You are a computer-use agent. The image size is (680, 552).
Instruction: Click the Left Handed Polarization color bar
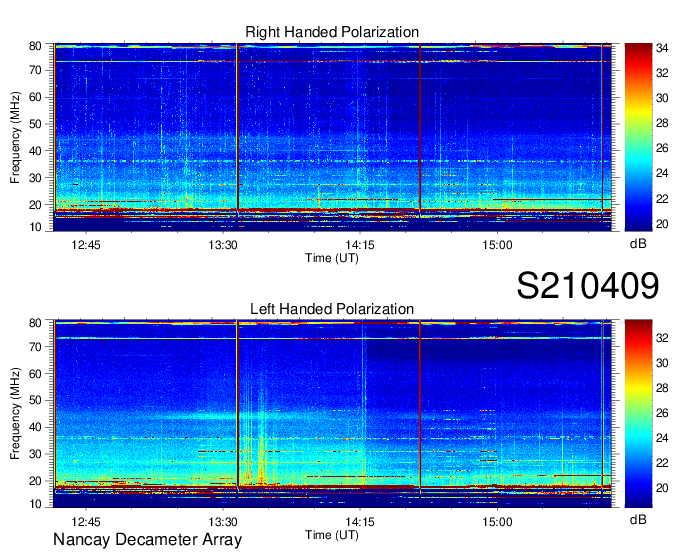(x=638, y=414)
